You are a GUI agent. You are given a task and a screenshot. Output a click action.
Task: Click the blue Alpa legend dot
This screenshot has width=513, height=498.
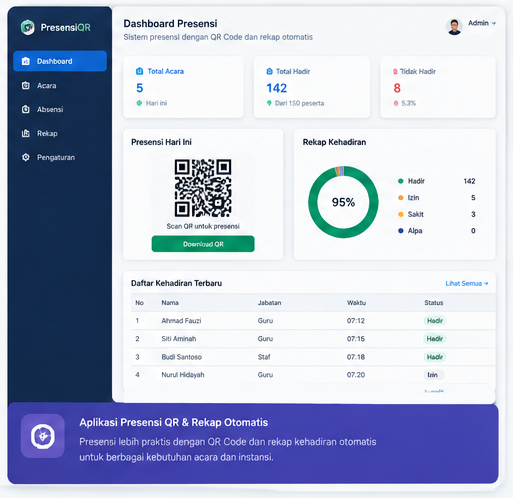pyautogui.click(x=401, y=231)
